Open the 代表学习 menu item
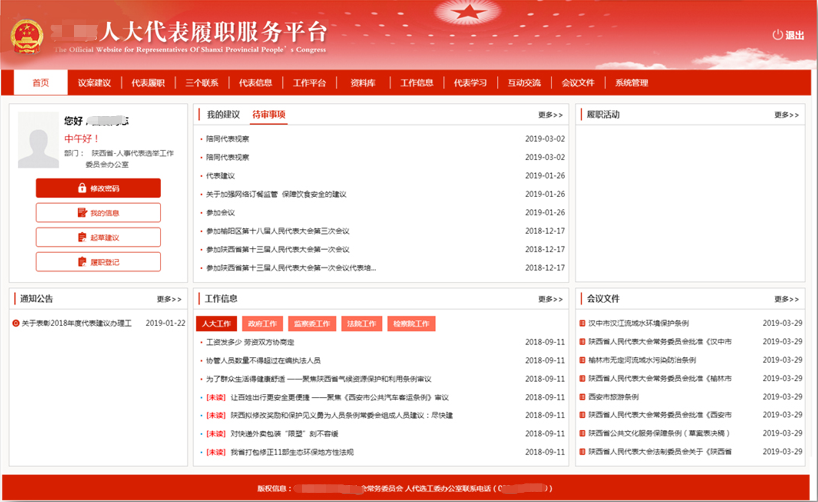818x502 pixels. [471, 82]
